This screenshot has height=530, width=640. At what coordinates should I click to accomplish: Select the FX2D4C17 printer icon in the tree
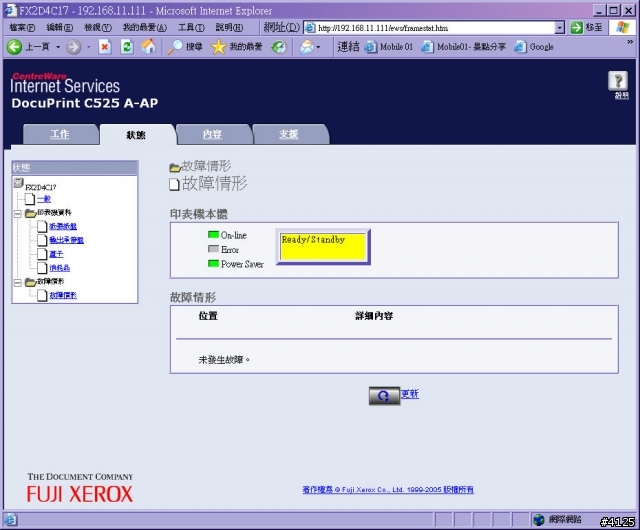click(x=18, y=183)
